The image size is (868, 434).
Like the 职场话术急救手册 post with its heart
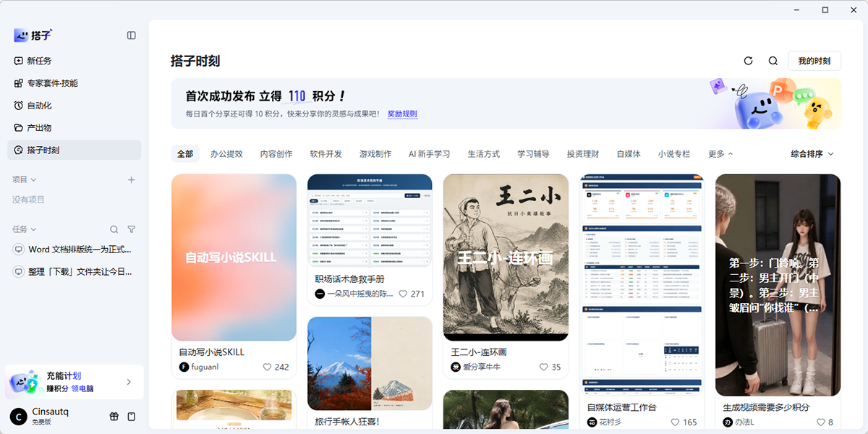click(404, 294)
